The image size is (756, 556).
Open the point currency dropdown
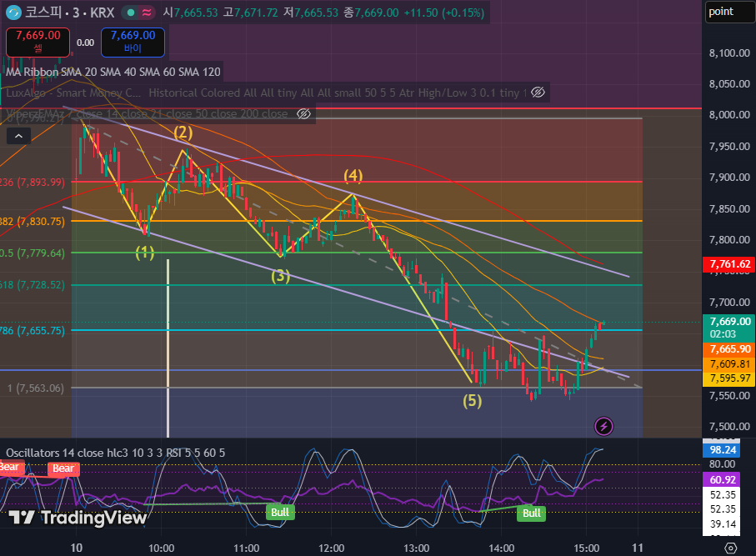point(729,12)
